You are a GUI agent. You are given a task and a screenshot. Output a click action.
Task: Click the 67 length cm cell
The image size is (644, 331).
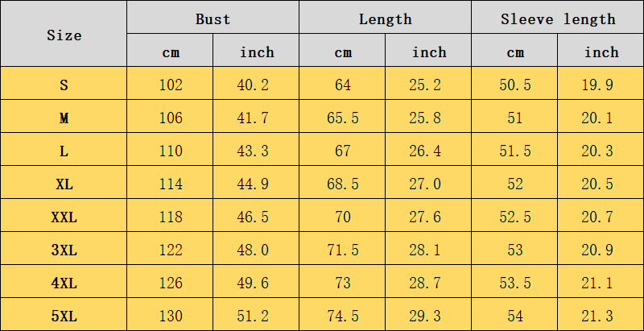(x=342, y=150)
